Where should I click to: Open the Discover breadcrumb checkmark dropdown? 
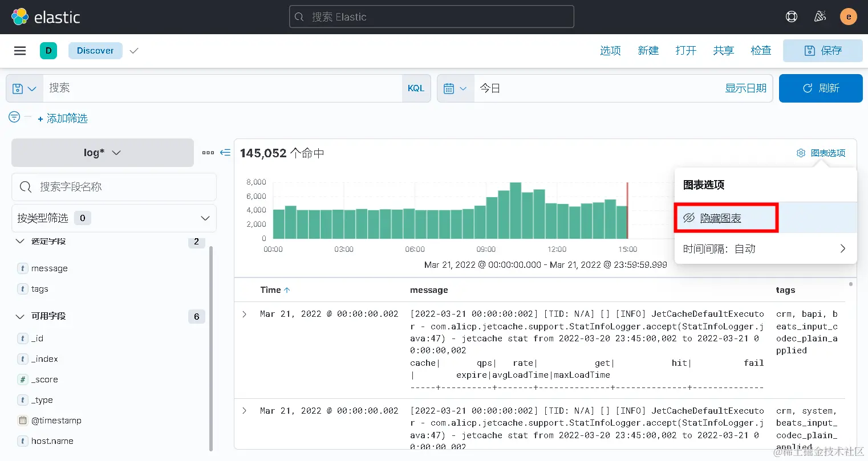tap(134, 51)
